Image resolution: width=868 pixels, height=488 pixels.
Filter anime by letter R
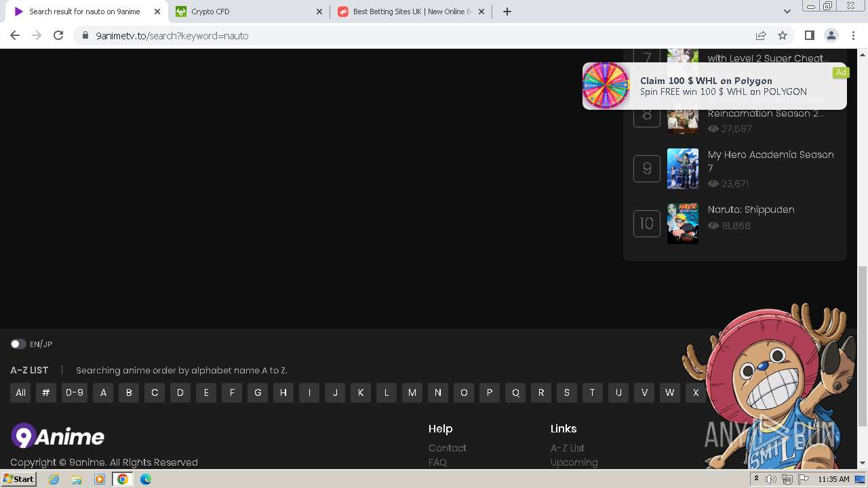coord(541,392)
